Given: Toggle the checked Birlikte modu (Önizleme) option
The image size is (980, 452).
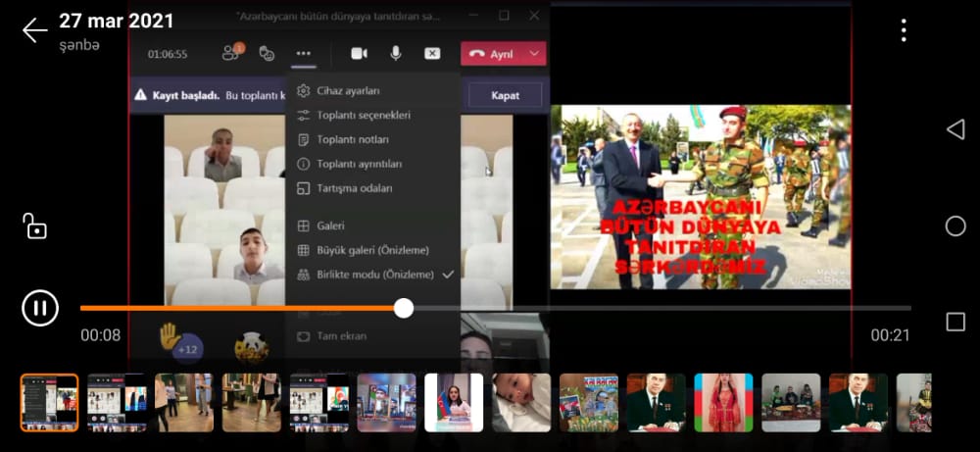Looking at the screenshot, I should tap(373, 275).
